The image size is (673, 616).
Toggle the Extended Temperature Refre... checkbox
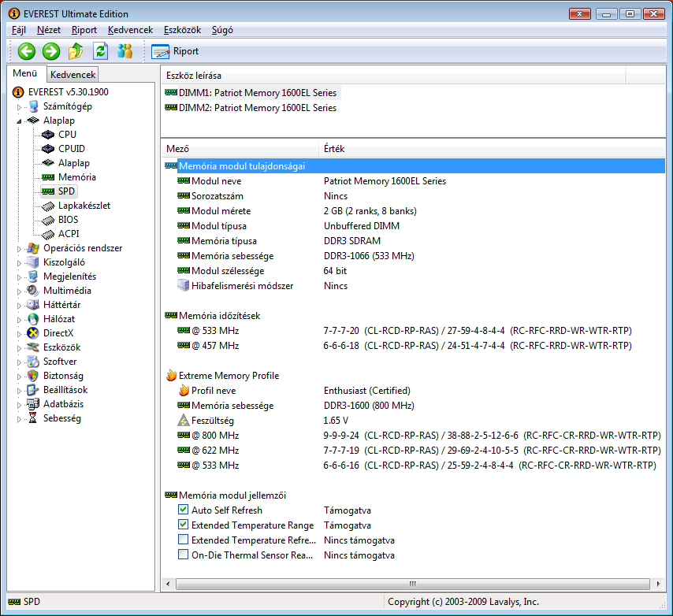point(184,540)
